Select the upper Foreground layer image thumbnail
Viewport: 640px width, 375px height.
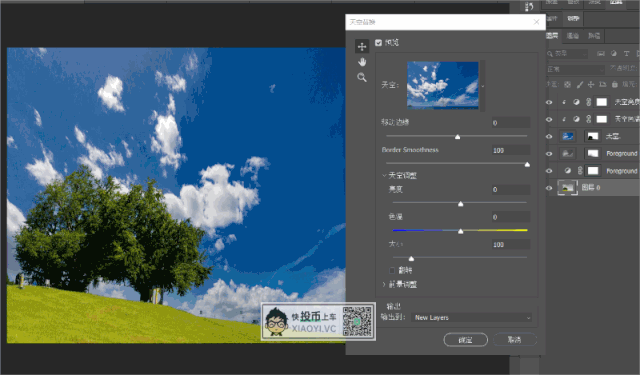tap(568, 153)
